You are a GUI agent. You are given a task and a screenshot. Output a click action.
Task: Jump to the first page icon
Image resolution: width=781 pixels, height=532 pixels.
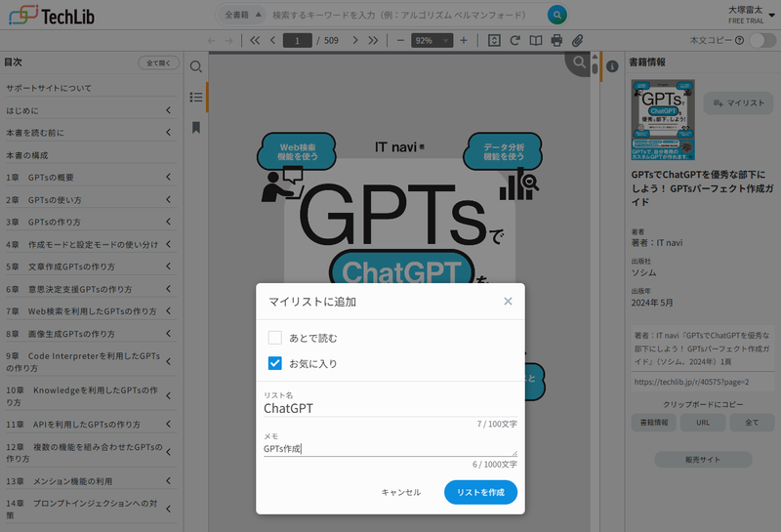(x=255, y=40)
